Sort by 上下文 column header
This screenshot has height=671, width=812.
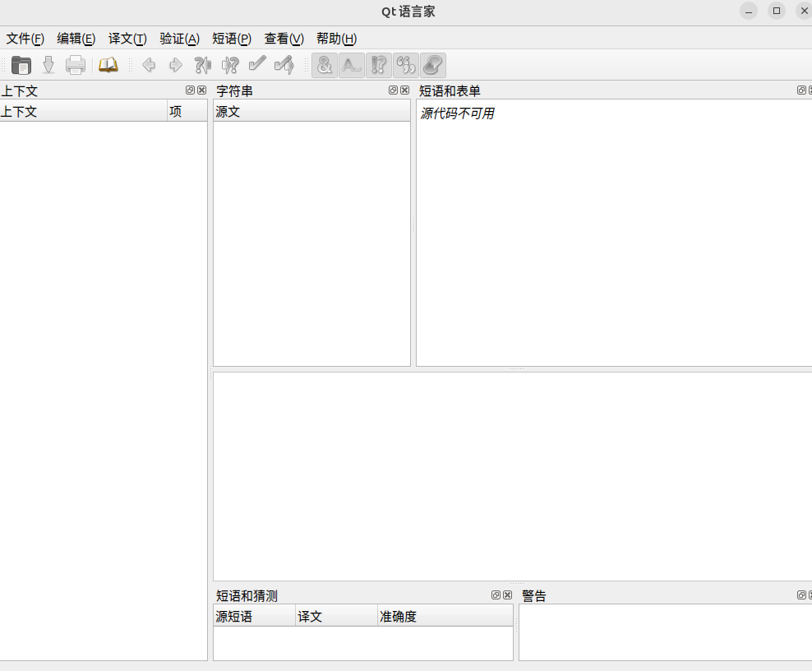[x=83, y=111]
